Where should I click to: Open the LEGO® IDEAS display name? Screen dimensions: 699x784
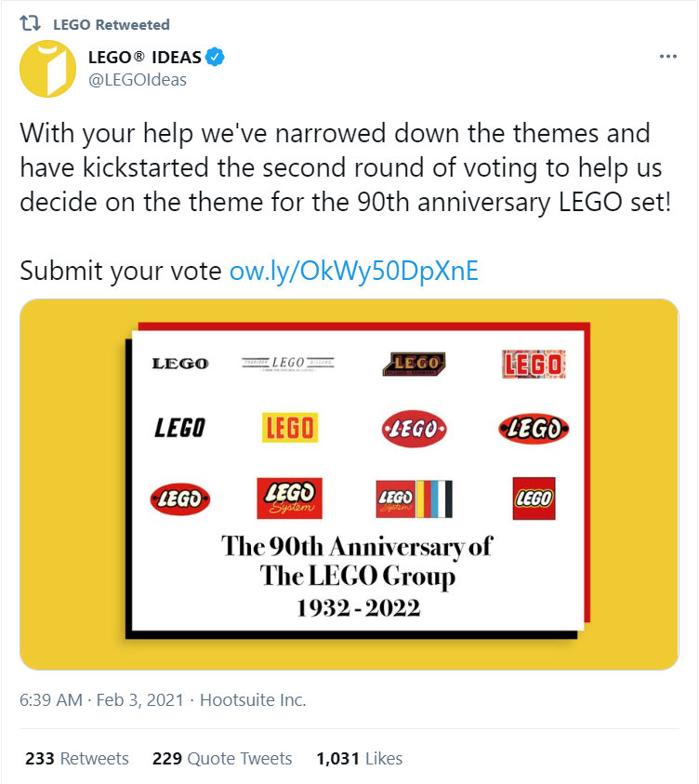151,58
